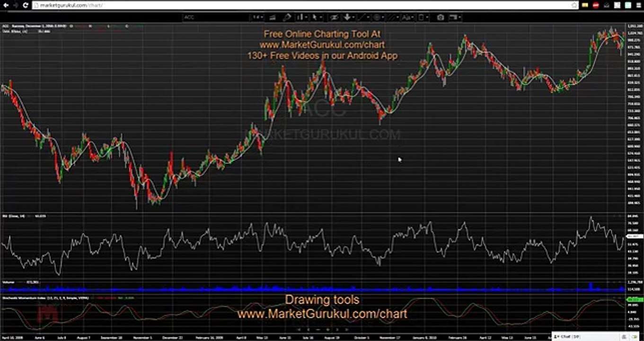Zoom in the chart with the plus control
Viewport: 644px width, 341px height.
[327, 329]
